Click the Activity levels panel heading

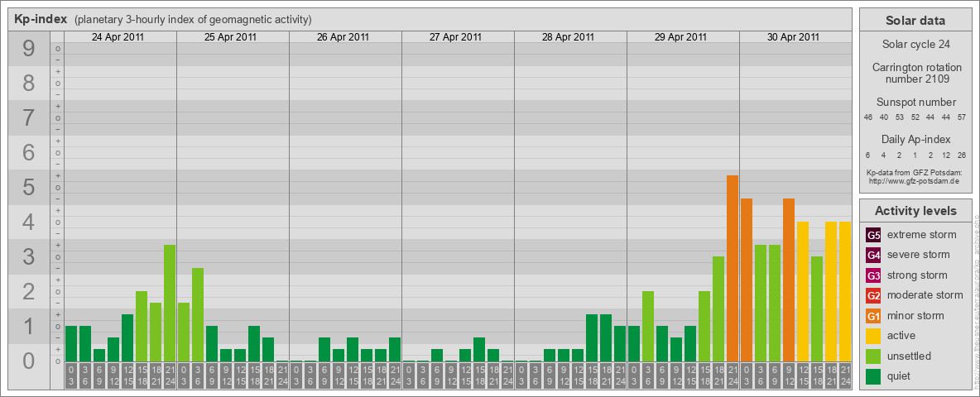[x=915, y=211]
